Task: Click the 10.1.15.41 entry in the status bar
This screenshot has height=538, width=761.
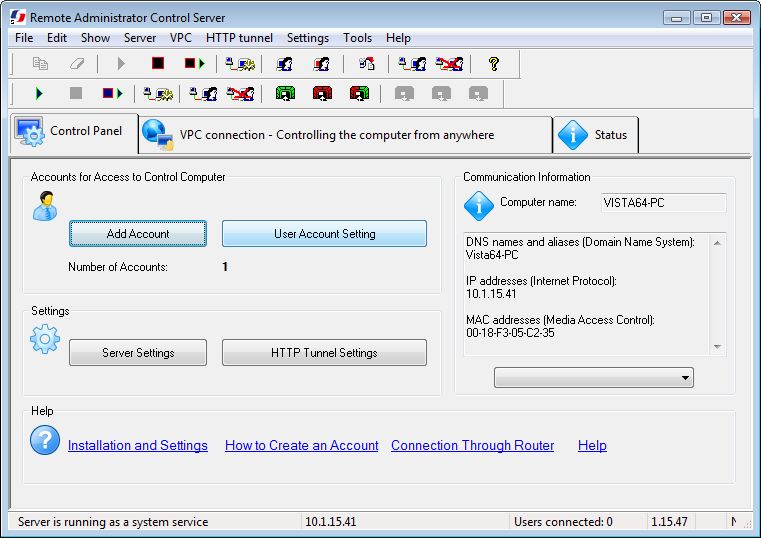Action: tap(331, 522)
